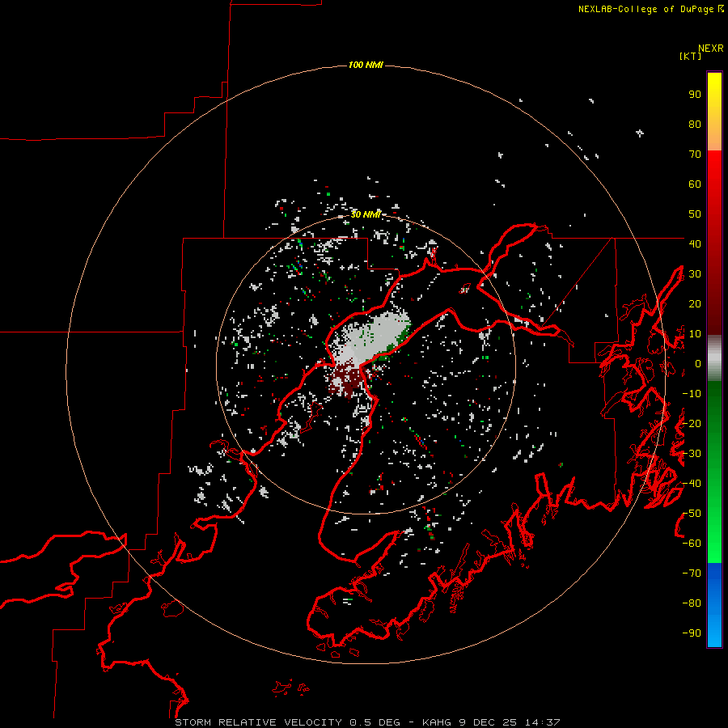
Task: Click the yellow segment of the color bar
Action: 714,112
